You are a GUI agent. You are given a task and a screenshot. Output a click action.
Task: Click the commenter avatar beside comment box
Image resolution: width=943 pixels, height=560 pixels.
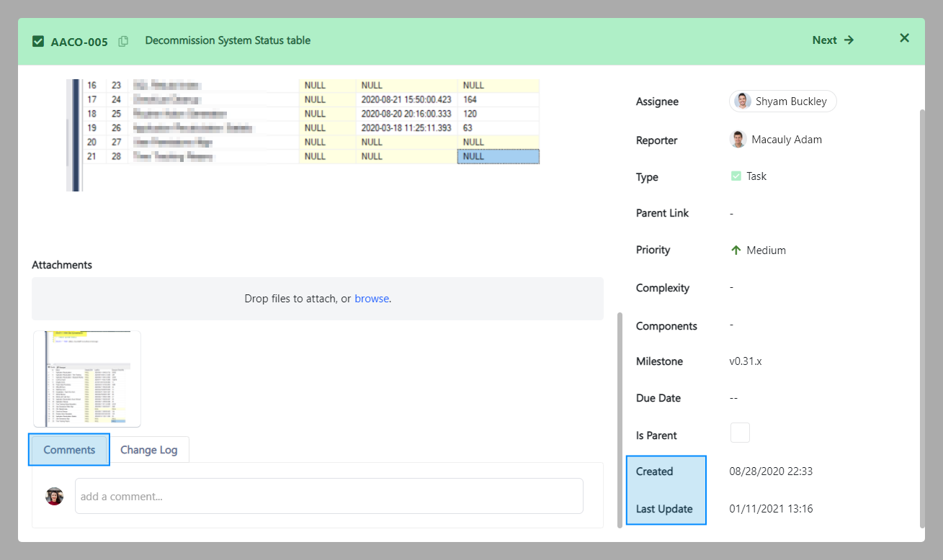[55, 496]
